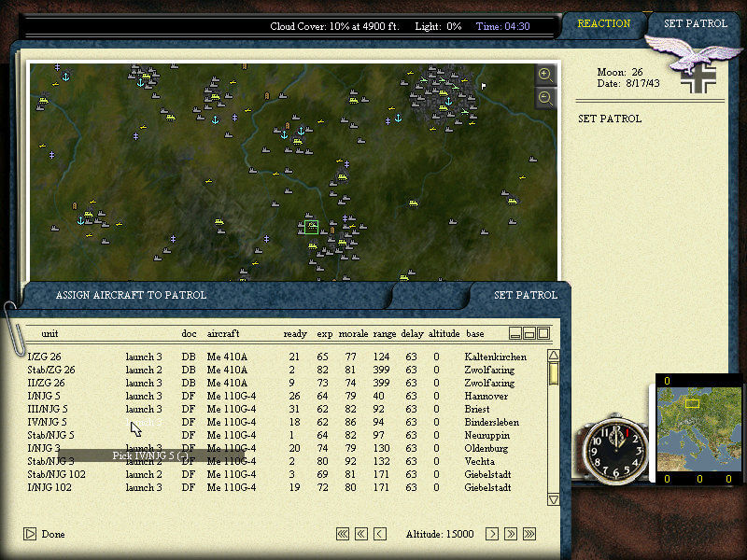
Task: Select ASSIGN AIRCRAFT TO PATROL tab
Action: (131, 295)
